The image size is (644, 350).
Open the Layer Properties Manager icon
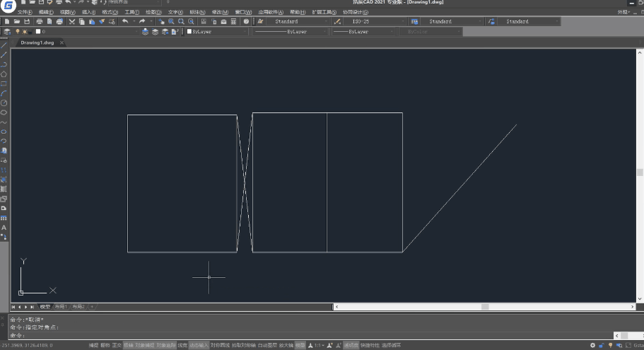tap(7, 32)
